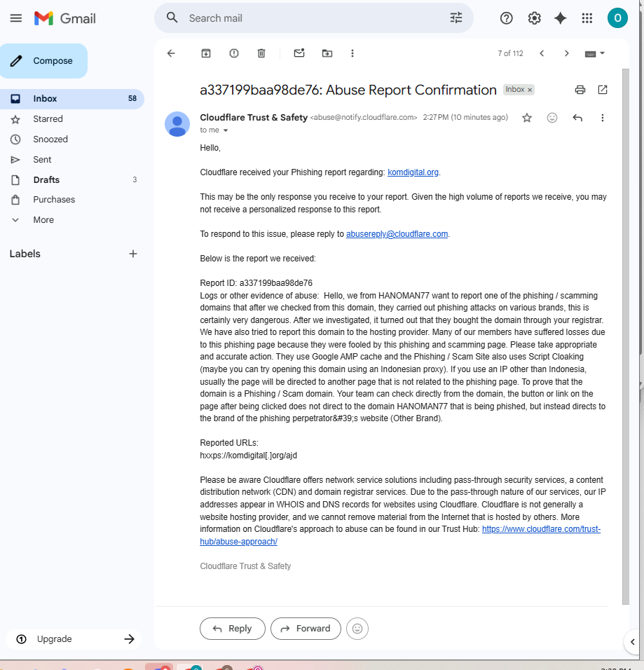
Task: Go to newer email arrow
Action: tap(542, 53)
